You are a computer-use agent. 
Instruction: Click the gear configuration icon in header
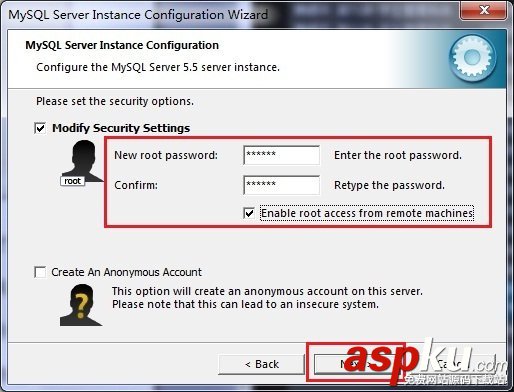click(473, 58)
